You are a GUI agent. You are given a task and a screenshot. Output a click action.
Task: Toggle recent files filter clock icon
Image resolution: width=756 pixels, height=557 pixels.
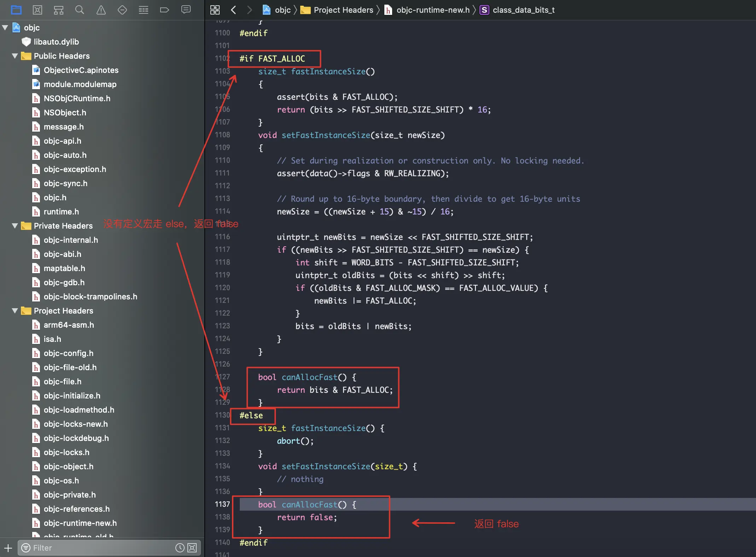point(180,548)
